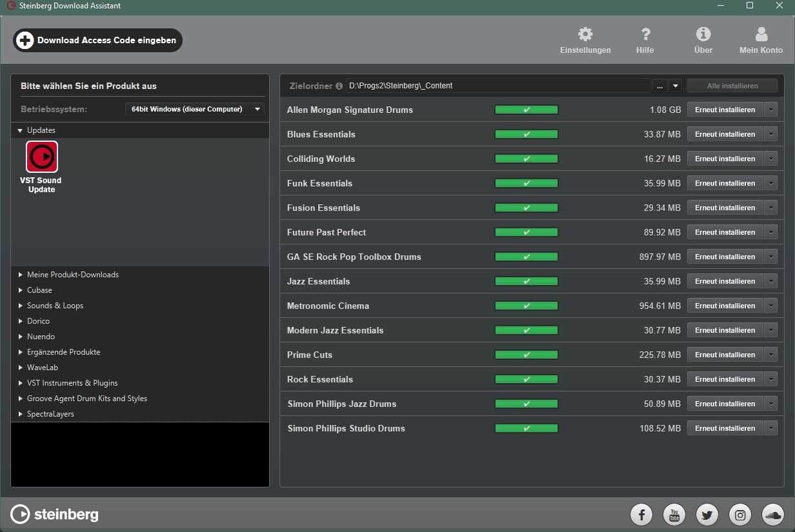Expand Groove Agent Drum Kits and Styles
795x532 pixels.
coord(21,399)
